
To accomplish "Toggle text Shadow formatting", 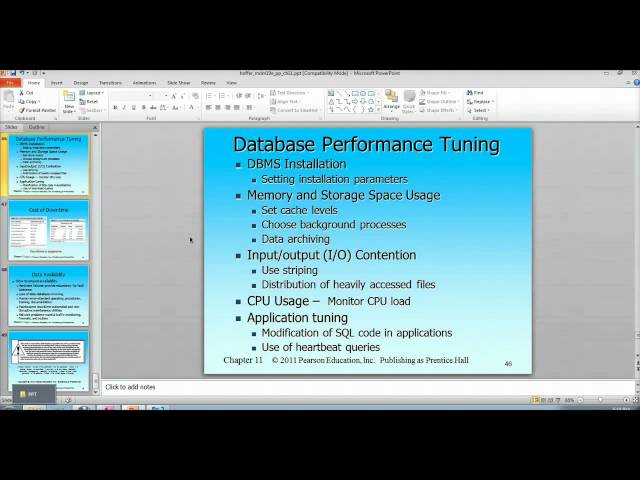I will (x=143, y=108).
